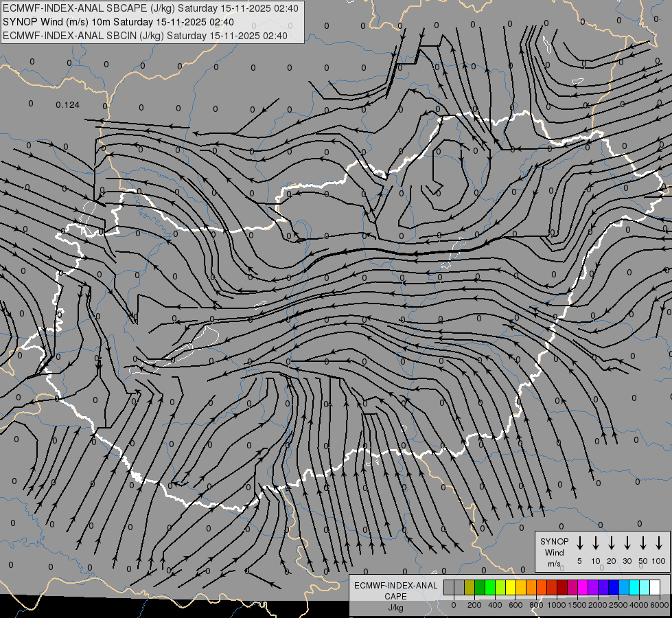The height and width of the screenshot is (618, 672).
Task: Choose the cyan CAPE swatch ending at 4000
Action: tap(634, 587)
